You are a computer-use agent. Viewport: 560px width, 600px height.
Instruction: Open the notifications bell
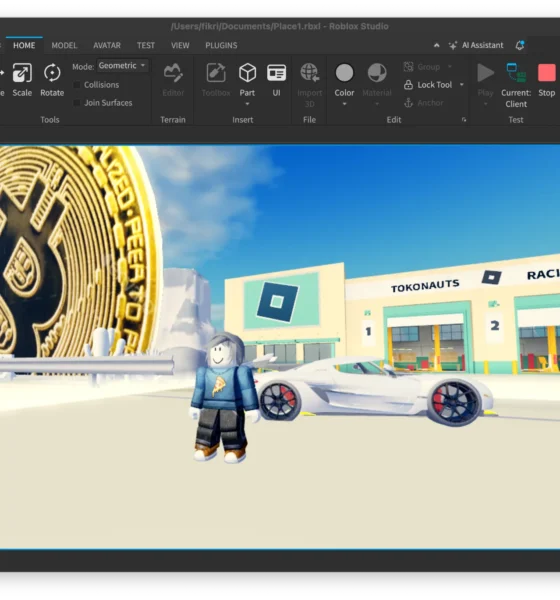pos(519,45)
